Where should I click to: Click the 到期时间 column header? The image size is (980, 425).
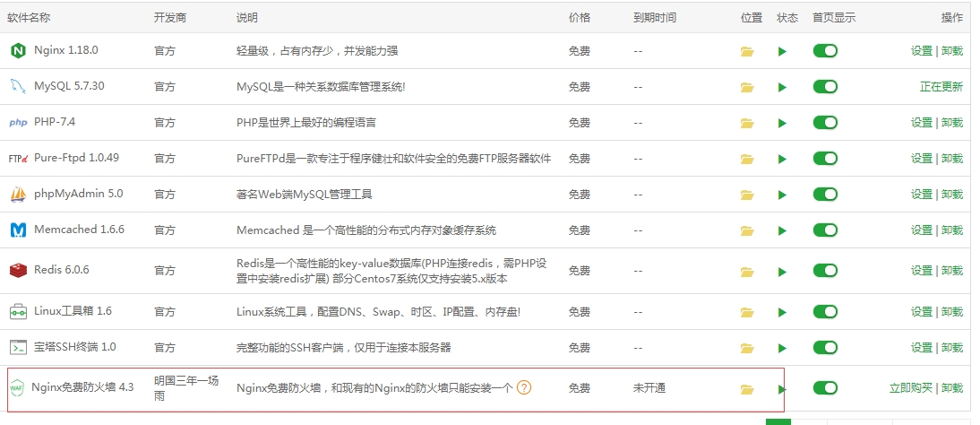pos(654,18)
